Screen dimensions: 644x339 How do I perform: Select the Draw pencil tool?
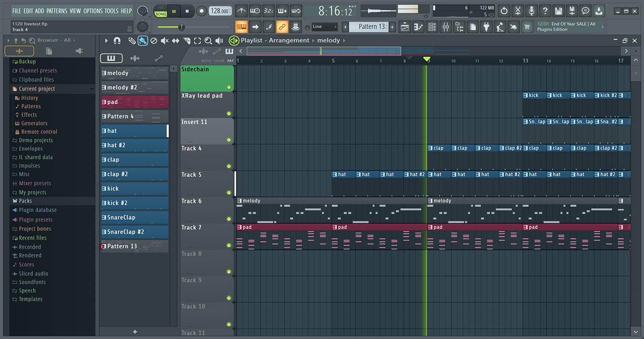(x=132, y=41)
